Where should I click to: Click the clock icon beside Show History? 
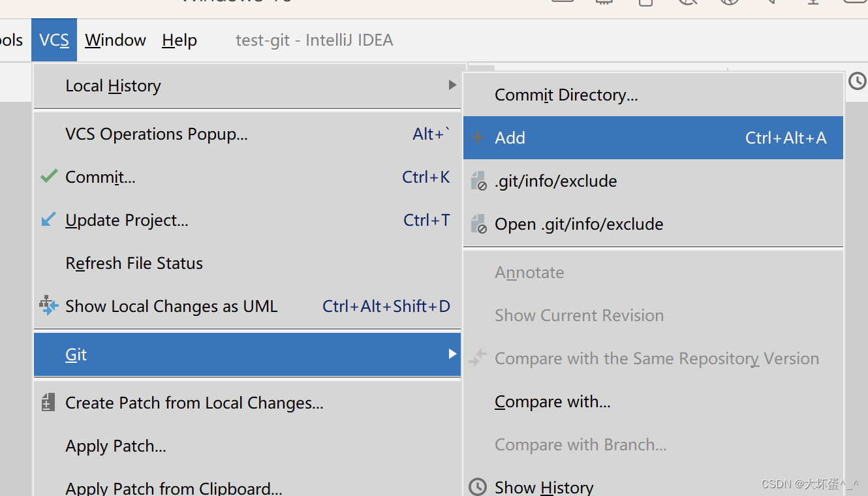(x=478, y=487)
